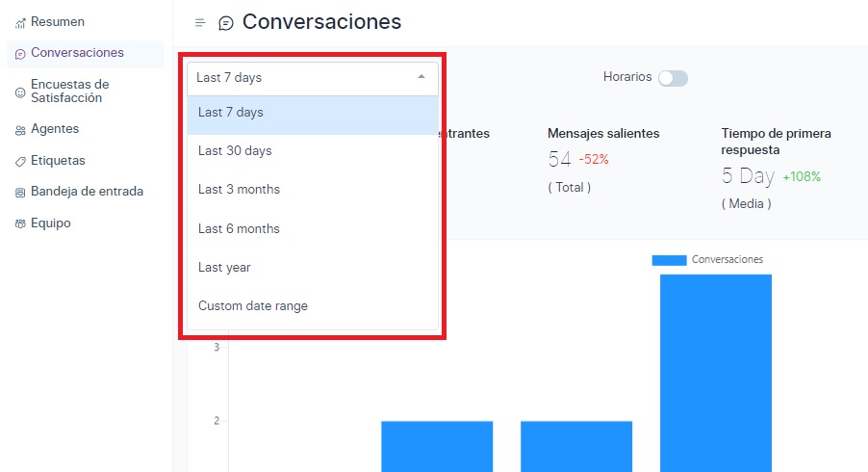The height and width of the screenshot is (472, 868).
Task: Click the Agentes people icon
Action: point(20,130)
